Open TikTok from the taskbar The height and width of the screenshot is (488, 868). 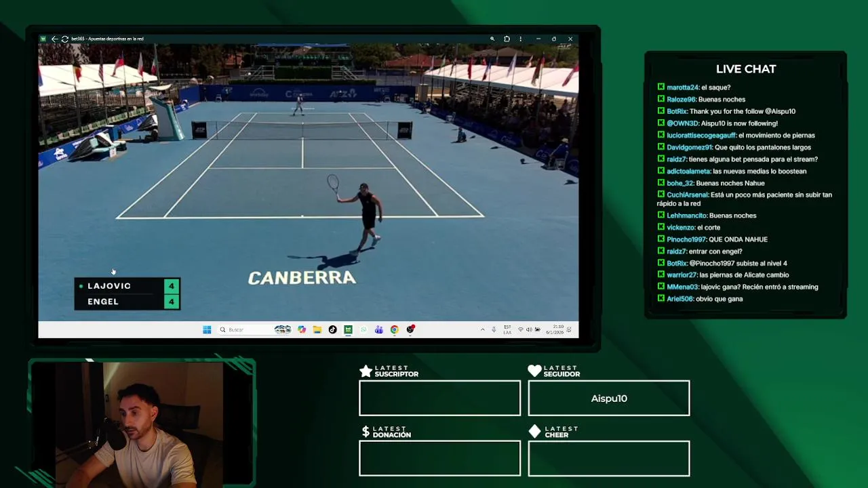pyautogui.click(x=332, y=329)
